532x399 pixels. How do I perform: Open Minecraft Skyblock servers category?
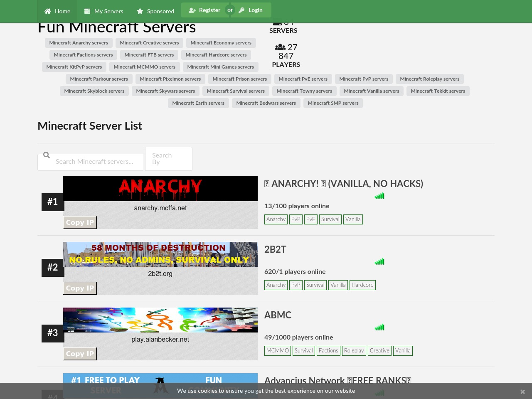(94, 91)
